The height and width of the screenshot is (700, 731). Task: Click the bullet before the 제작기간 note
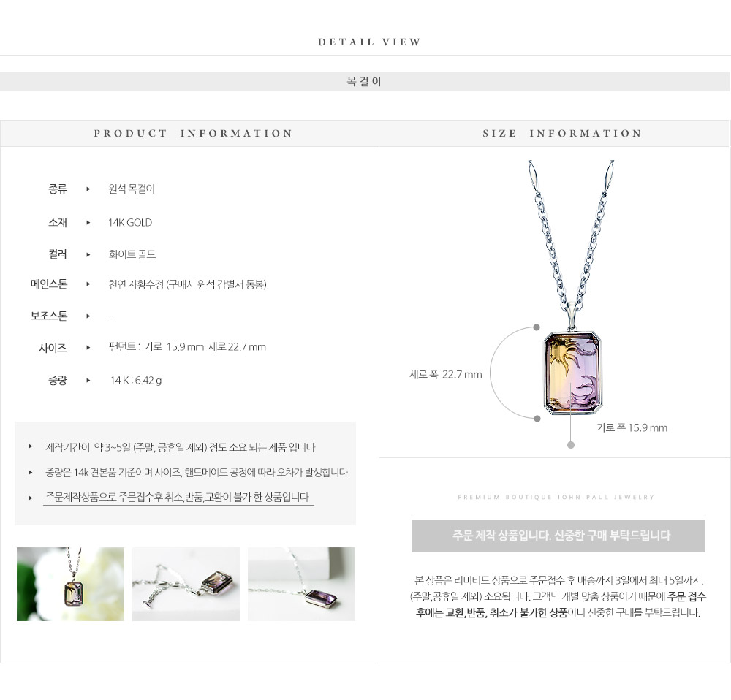[31, 446]
